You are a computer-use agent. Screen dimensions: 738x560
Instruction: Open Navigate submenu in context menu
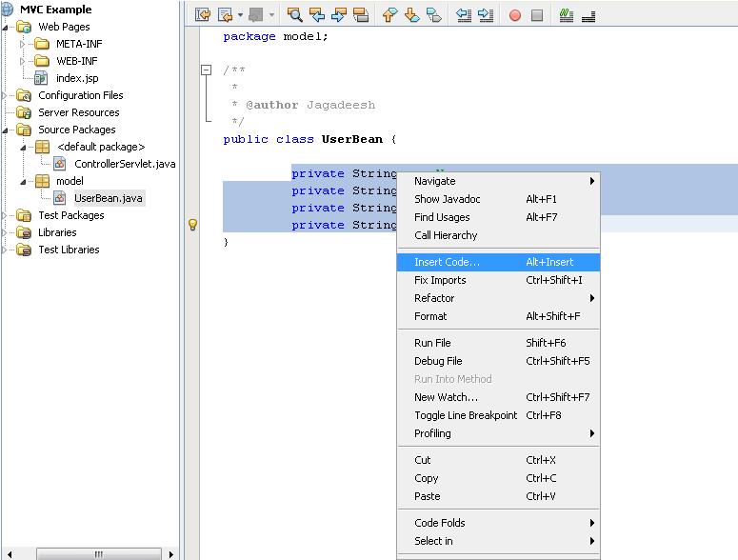[x=498, y=181]
